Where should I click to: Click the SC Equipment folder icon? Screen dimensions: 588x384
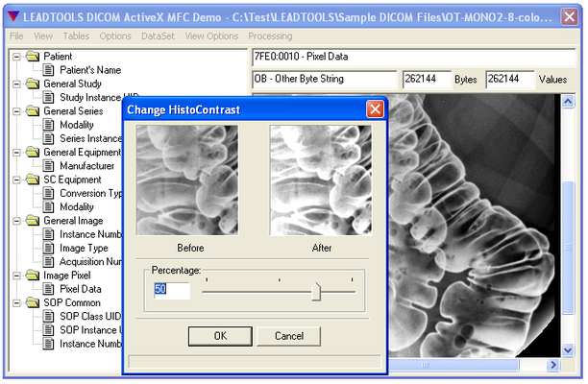[33, 180]
